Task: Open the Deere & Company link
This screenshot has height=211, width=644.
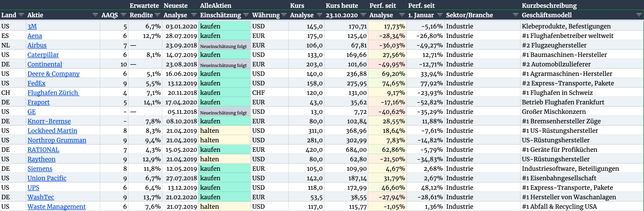Action: (x=53, y=74)
